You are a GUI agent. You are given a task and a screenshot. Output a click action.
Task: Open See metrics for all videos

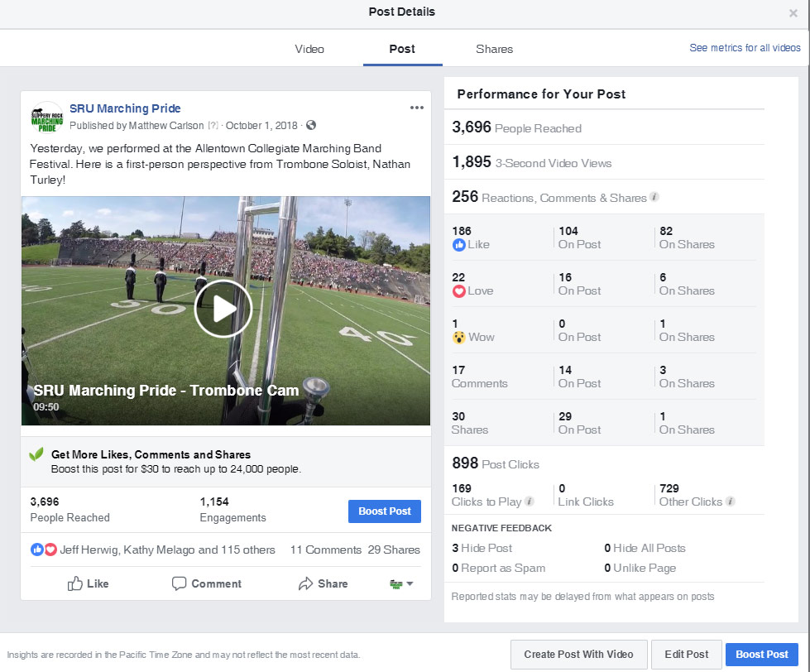[745, 48]
